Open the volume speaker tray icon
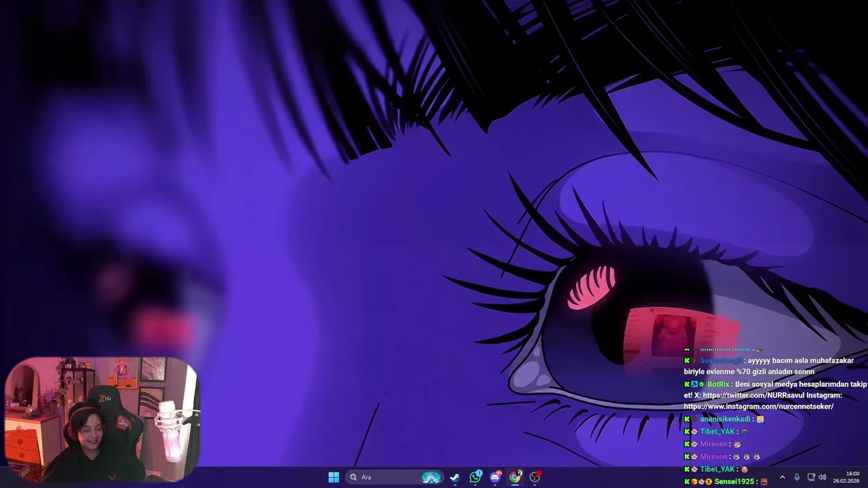 pos(823,477)
